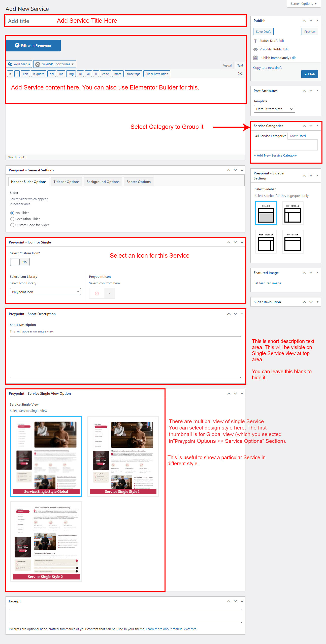326x644 pixels.
Task: Select the Revolution Slider radio option
Action: 12,219
